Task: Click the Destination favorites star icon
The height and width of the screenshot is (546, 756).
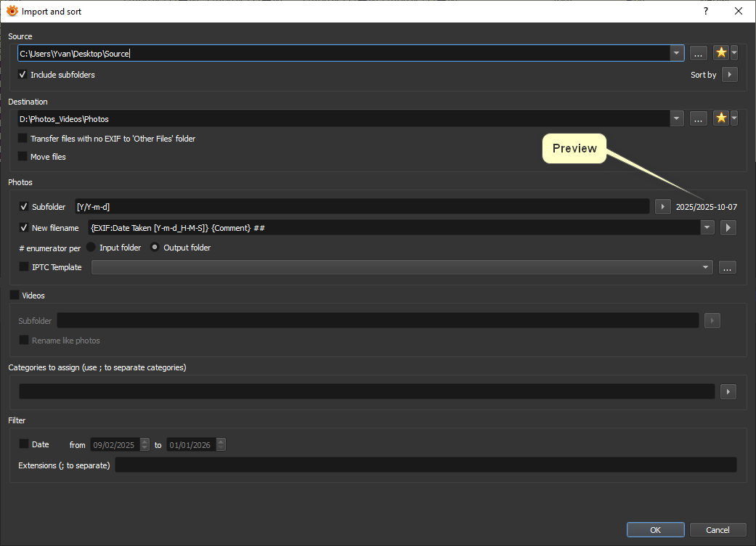Action: point(721,118)
